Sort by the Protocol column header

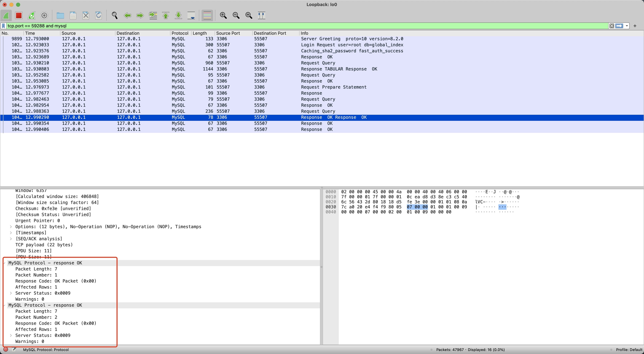179,33
